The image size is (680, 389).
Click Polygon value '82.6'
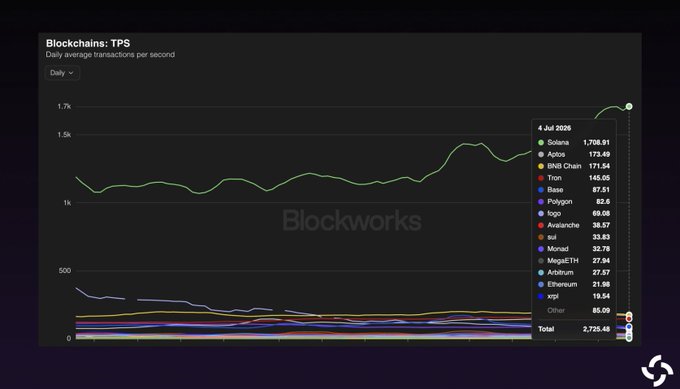(603, 202)
